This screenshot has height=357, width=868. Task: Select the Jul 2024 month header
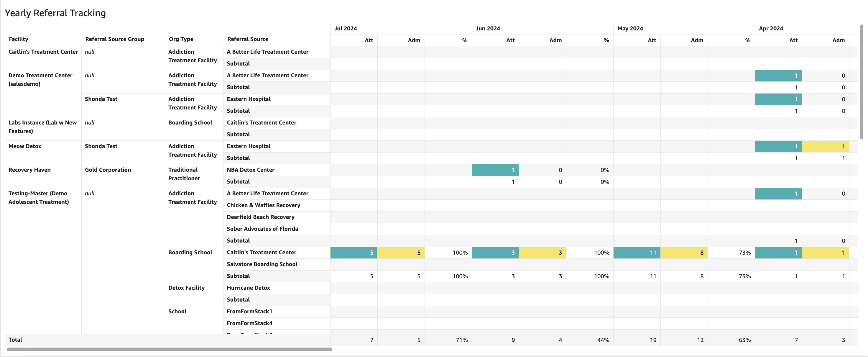[345, 29]
